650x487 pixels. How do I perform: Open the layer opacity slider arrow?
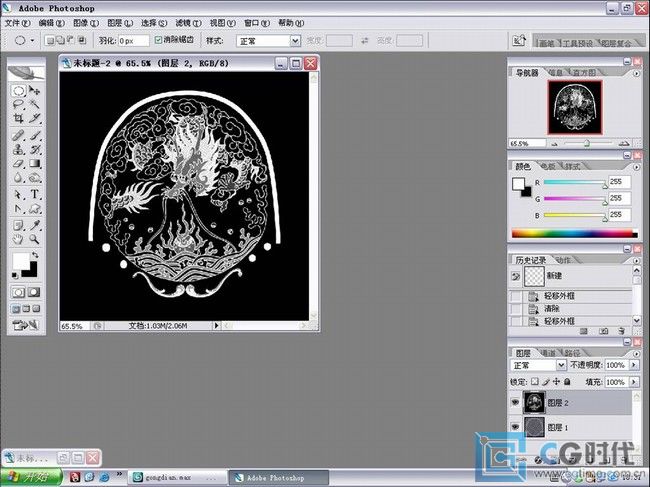click(x=633, y=365)
